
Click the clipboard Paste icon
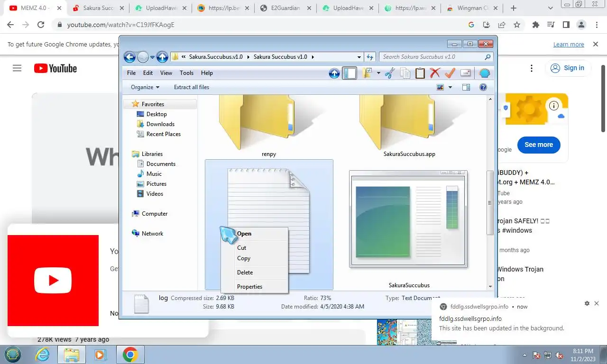point(420,73)
